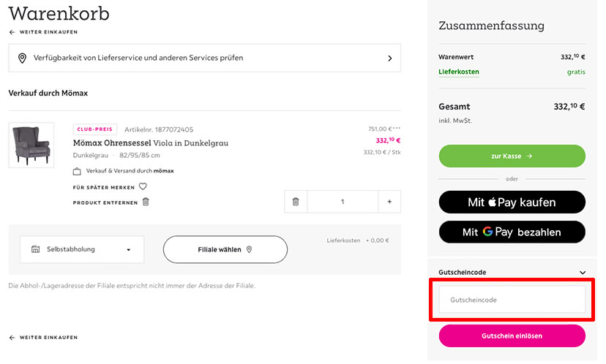This screenshot has height=364, width=606.
Task: Increase quantity with the plus button
Action: click(x=389, y=202)
